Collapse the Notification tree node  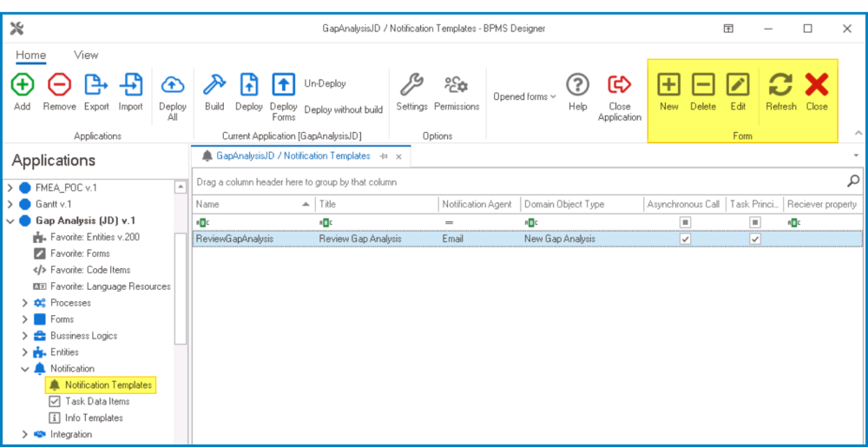pyautogui.click(x=24, y=368)
